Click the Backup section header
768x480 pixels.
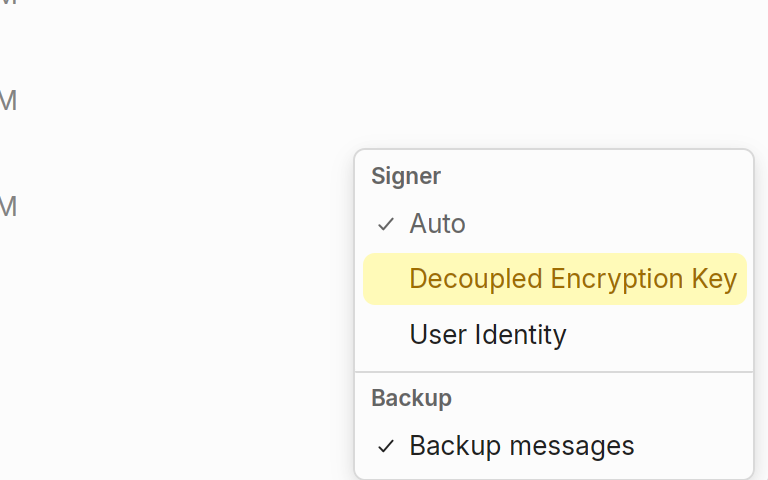pos(411,398)
